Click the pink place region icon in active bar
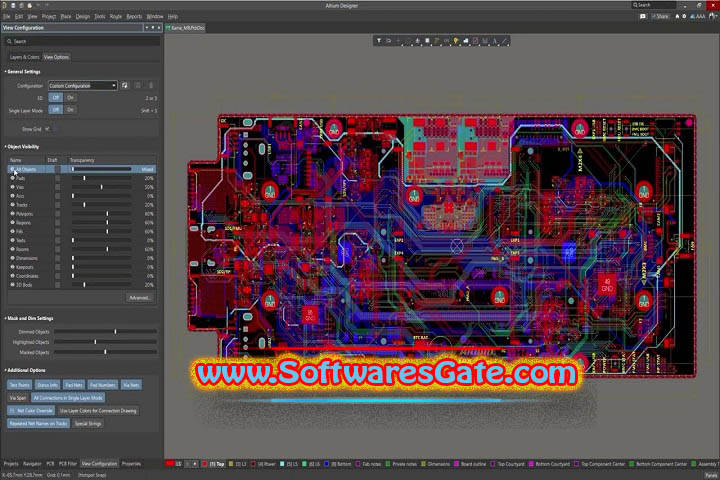 [475, 41]
